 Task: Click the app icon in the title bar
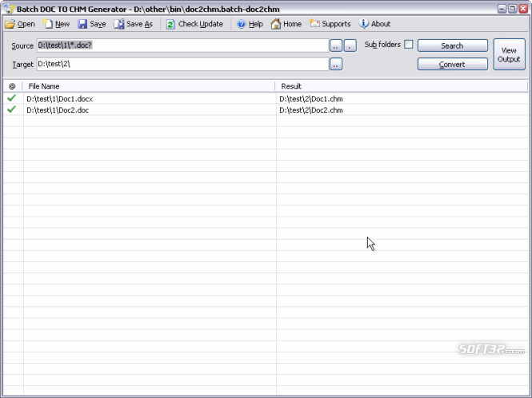click(x=9, y=9)
